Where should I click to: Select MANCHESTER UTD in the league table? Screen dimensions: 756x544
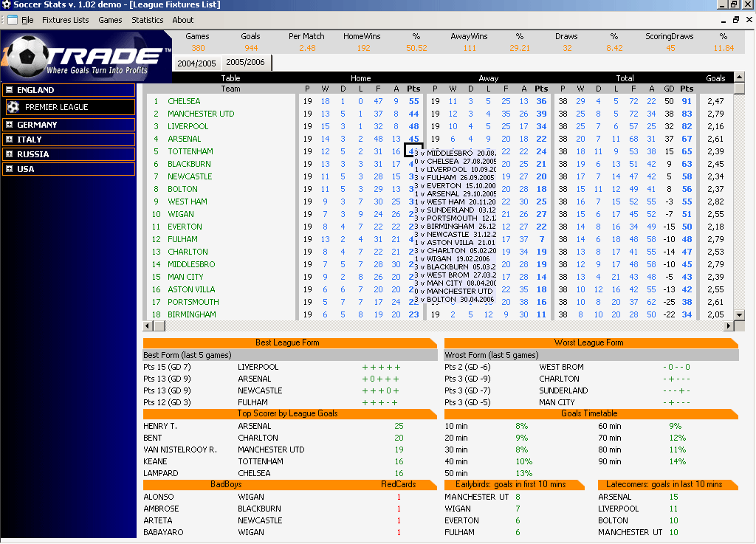pyautogui.click(x=201, y=114)
